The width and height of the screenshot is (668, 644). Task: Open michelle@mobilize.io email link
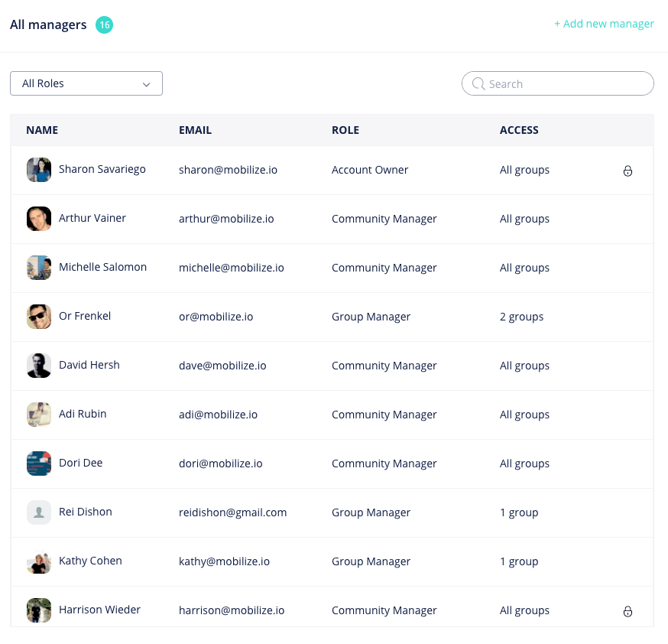click(232, 268)
